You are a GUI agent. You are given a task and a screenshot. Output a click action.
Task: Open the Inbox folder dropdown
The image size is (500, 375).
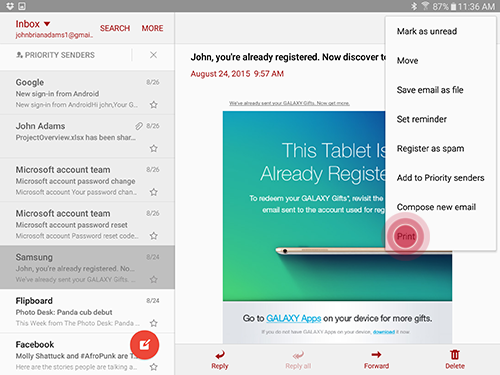point(33,24)
